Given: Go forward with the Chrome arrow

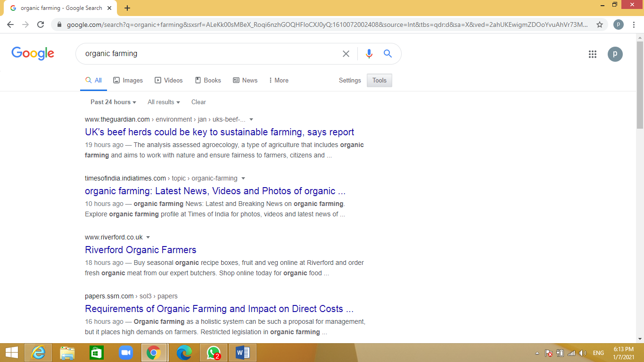Looking at the screenshot, I should pos(25,25).
